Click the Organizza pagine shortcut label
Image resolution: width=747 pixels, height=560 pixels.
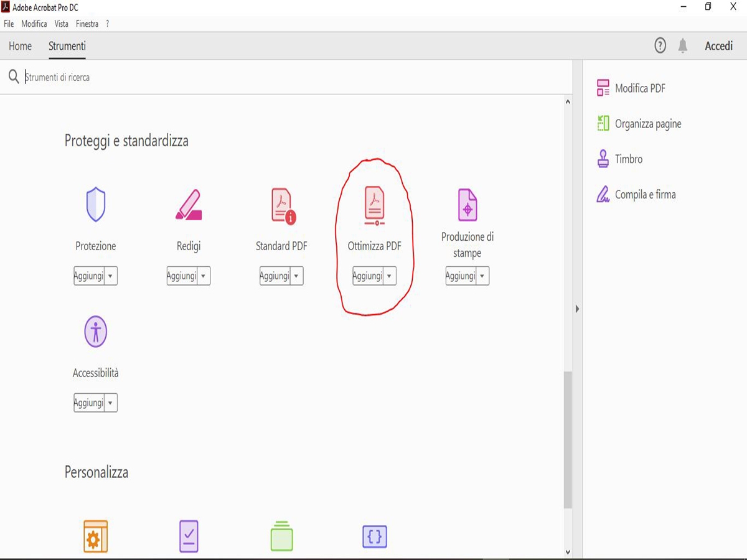(x=648, y=124)
